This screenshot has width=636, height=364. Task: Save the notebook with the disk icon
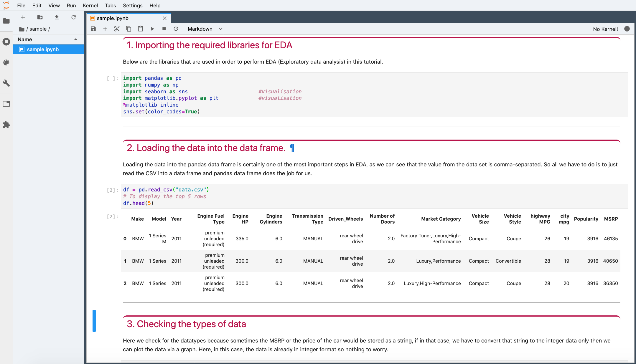pos(93,29)
